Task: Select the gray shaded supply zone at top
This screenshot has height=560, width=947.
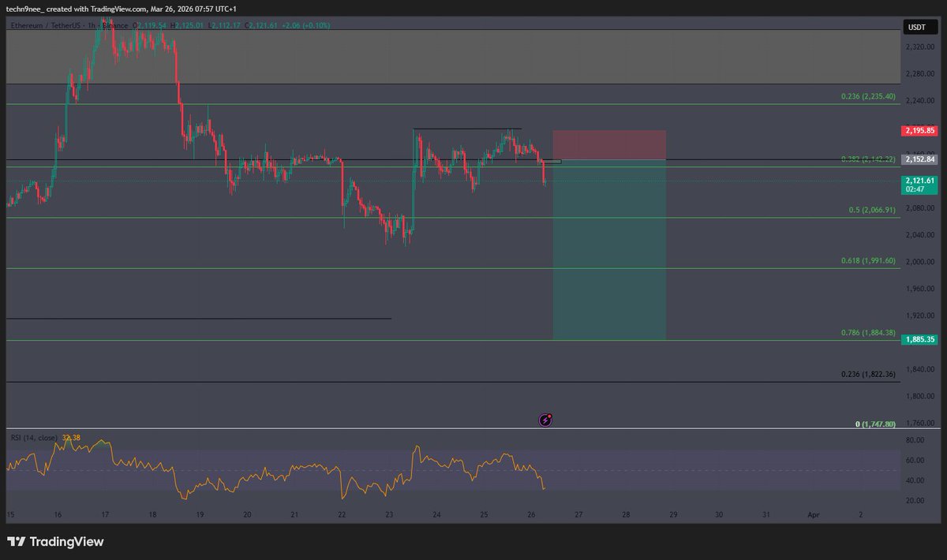Action: click(x=453, y=57)
